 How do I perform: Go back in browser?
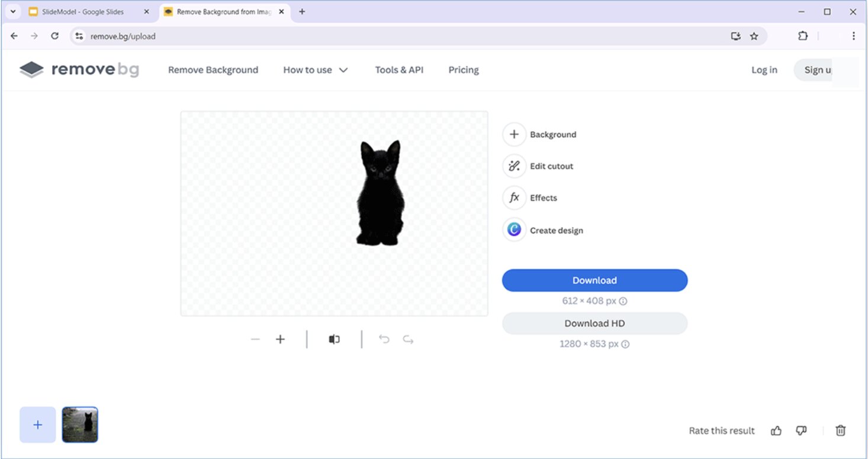coord(14,36)
